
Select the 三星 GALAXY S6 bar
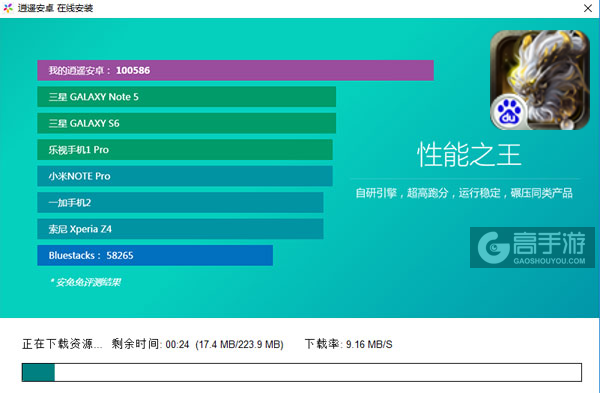(x=187, y=123)
